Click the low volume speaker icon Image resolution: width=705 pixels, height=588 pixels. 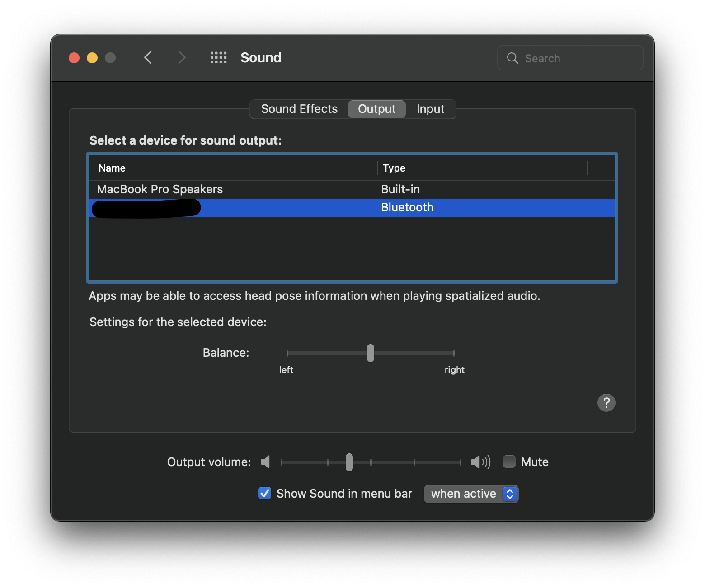pyautogui.click(x=265, y=462)
